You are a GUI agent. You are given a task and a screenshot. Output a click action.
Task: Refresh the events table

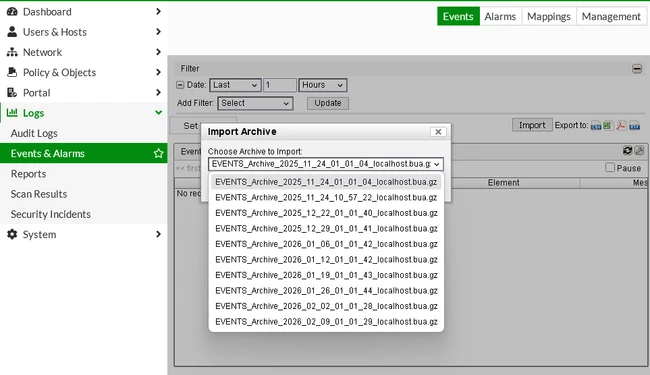coord(628,150)
